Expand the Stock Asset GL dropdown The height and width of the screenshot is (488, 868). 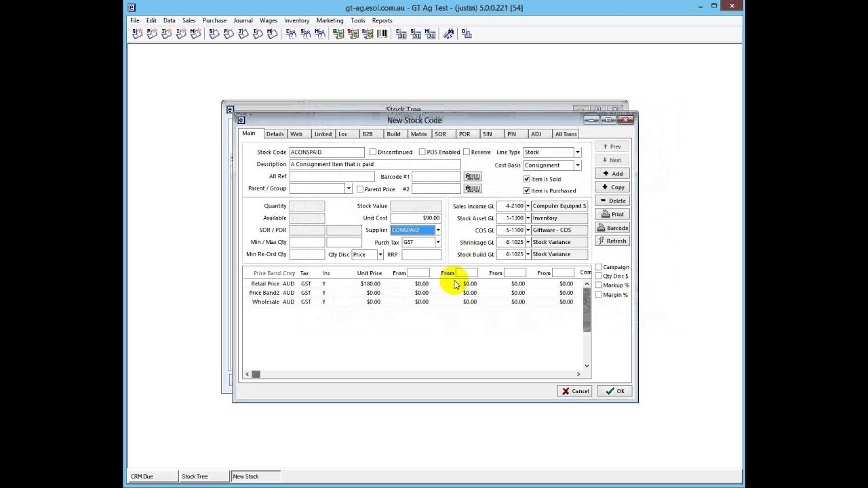tap(528, 218)
